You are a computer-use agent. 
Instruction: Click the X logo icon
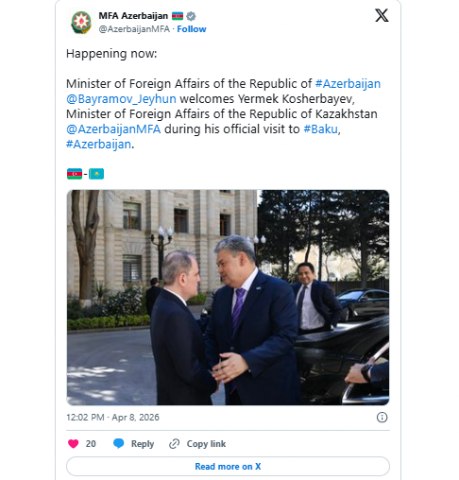click(x=382, y=15)
